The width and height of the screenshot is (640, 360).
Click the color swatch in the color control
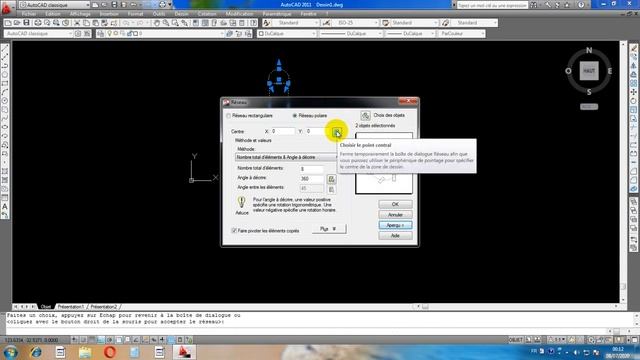pos(261,34)
